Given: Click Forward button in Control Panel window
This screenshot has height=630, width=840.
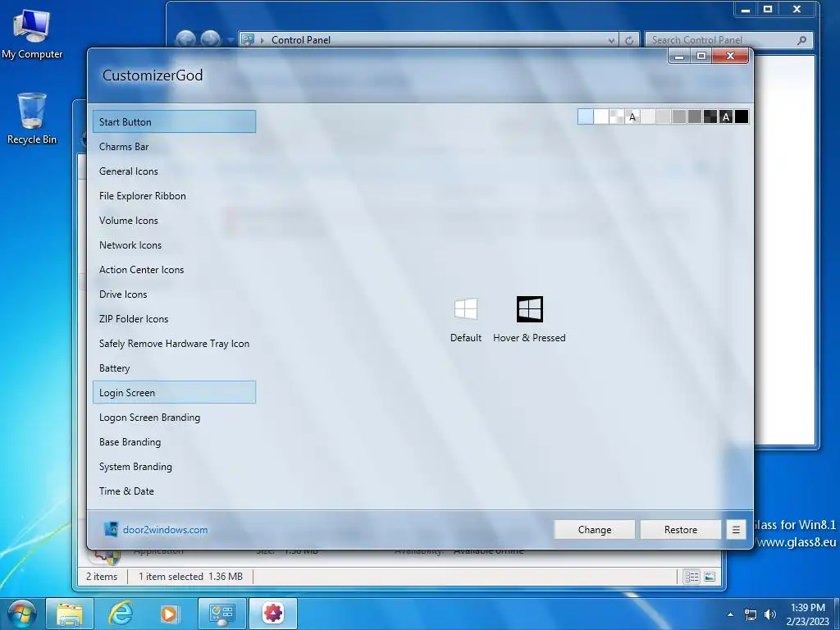Looking at the screenshot, I should [x=211, y=39].
